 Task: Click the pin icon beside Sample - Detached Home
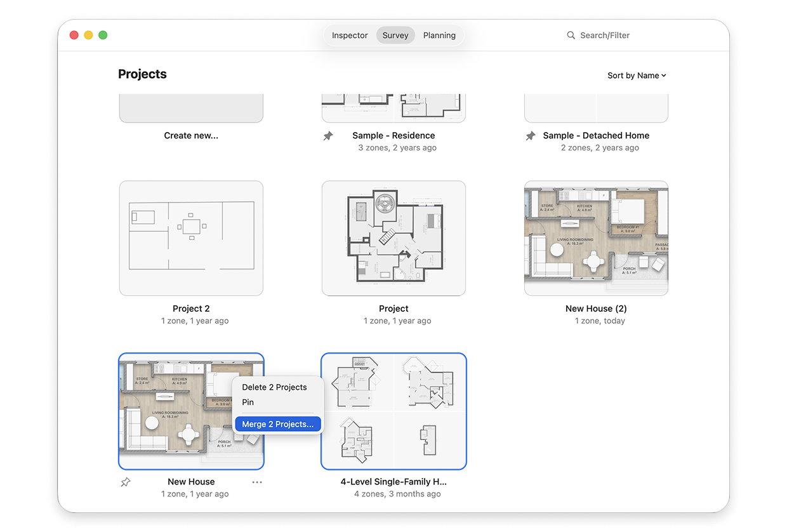tap(531, 136)
